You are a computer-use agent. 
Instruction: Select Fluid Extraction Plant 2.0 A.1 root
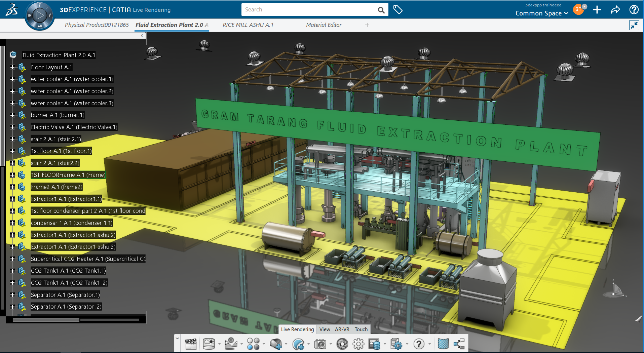tap(59, 55)
